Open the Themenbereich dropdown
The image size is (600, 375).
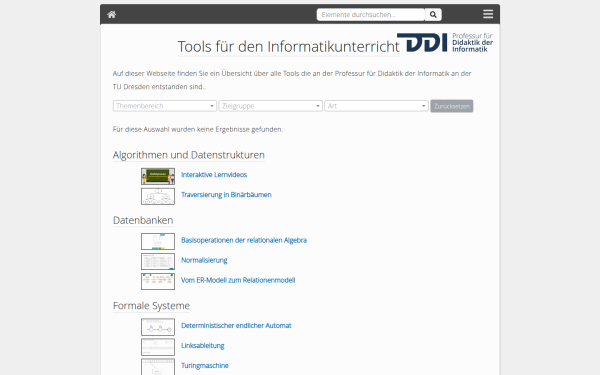(165, 106)
